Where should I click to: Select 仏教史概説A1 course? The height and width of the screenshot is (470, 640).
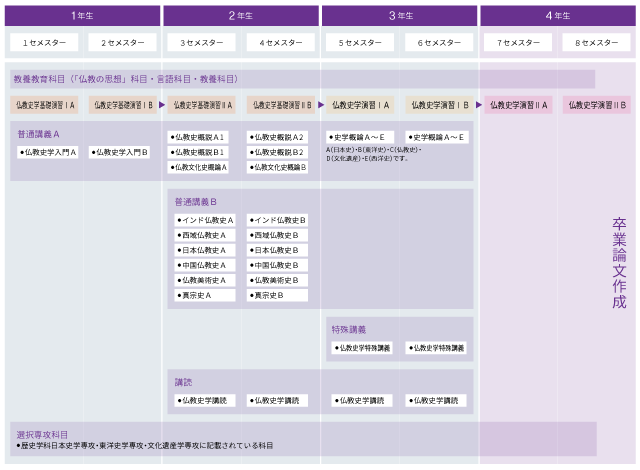pyautogui.click(x=198, y=137)
